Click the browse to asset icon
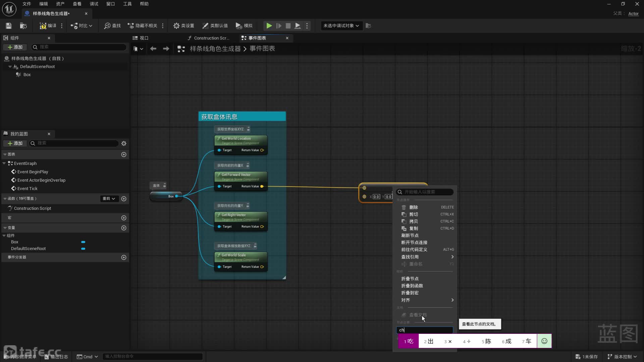This screenshot has height=362, width=644. click(x=23, y=26)
